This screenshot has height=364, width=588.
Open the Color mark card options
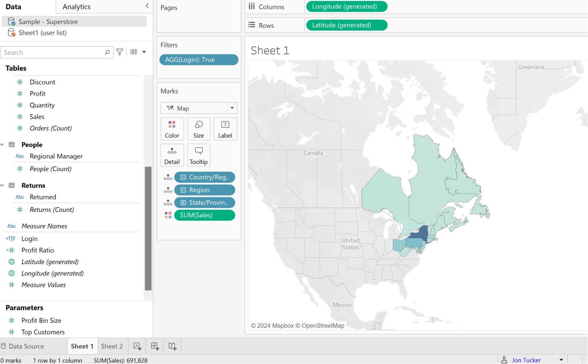pos(172,129)
